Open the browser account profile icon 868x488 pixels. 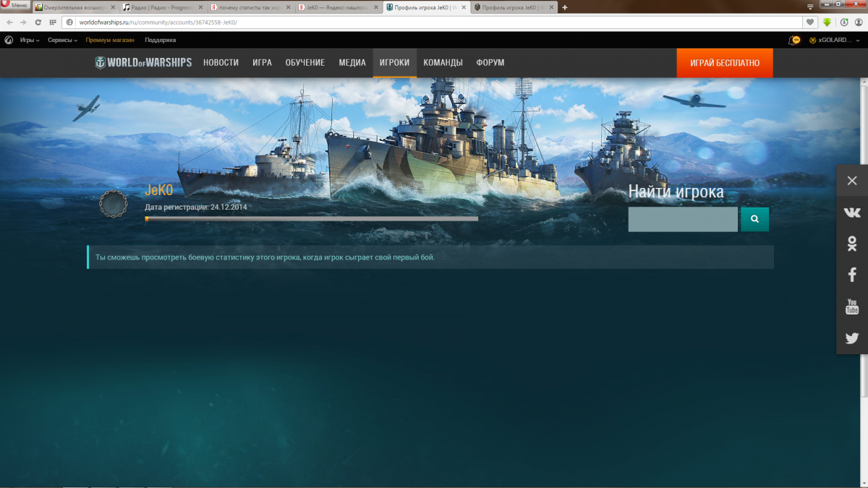pos(859,22)
